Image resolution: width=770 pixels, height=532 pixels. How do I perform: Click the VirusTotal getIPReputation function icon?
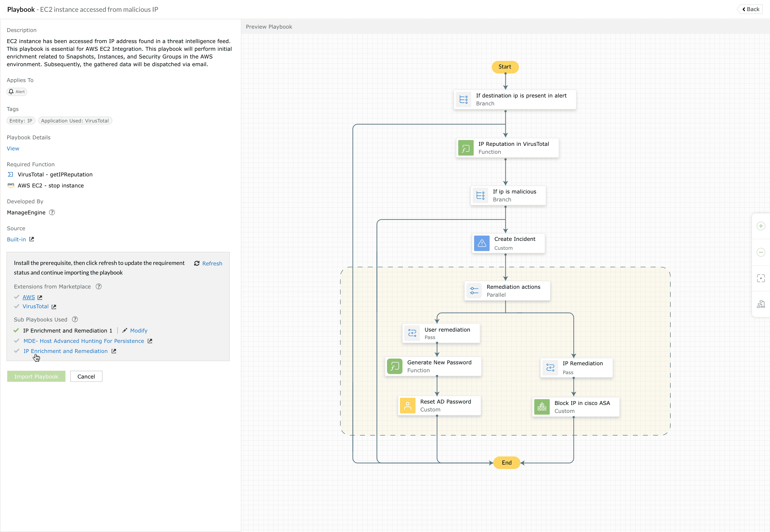pos(11,174)
